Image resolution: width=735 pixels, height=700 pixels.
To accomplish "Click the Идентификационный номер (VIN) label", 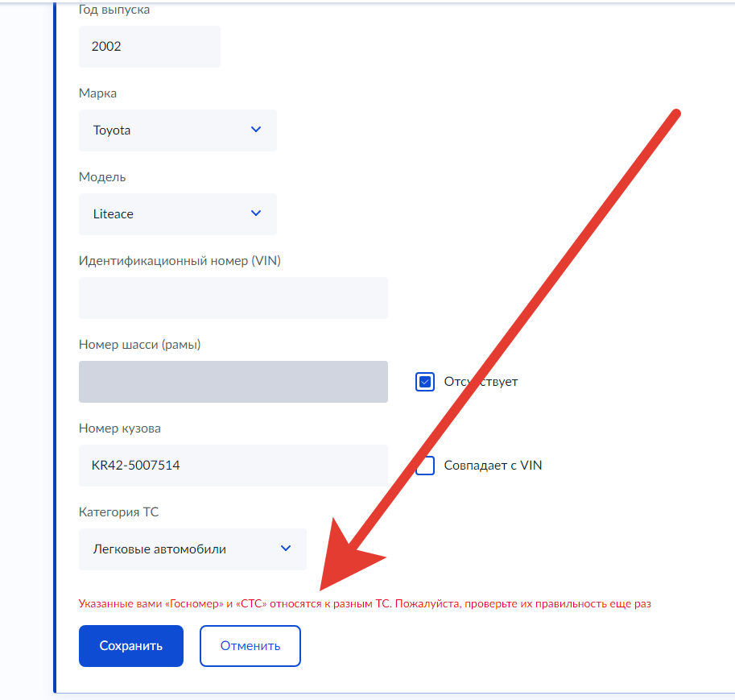I will [x=180, y=261].
